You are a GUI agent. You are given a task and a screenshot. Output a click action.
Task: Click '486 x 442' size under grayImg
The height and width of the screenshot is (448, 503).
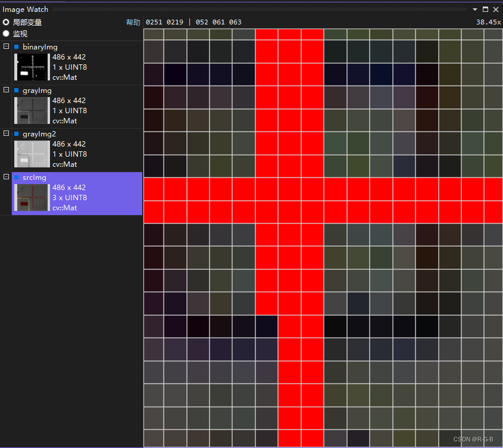pos(69,101)
